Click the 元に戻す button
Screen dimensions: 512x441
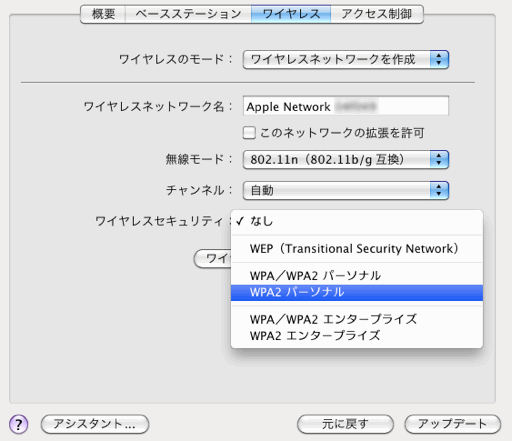point(345,424)
